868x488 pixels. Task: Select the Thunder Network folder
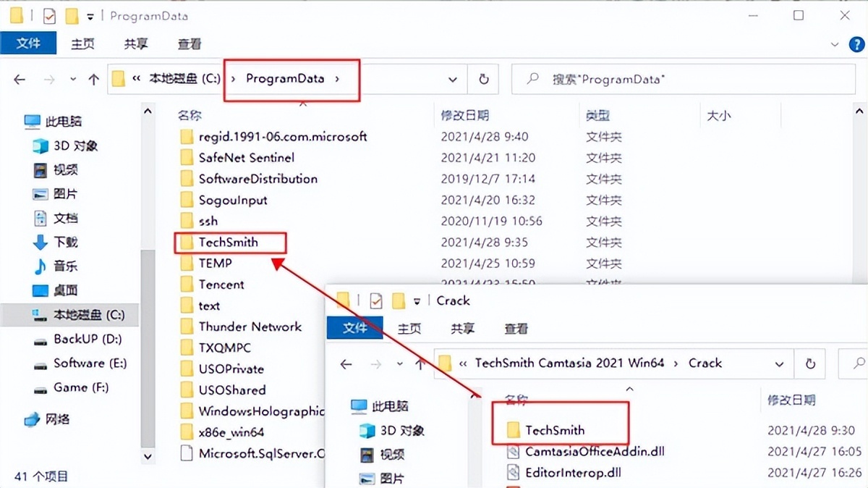click(241, 327)
